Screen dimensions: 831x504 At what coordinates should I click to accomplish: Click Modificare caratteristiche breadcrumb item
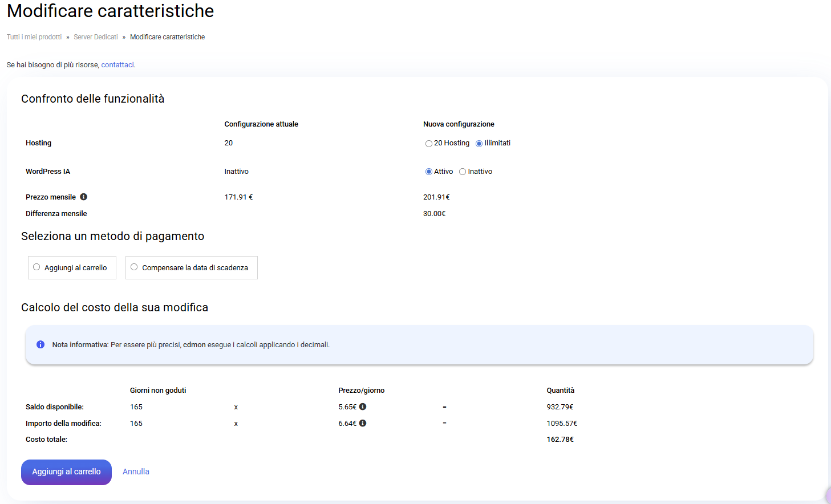coord(167,37)
